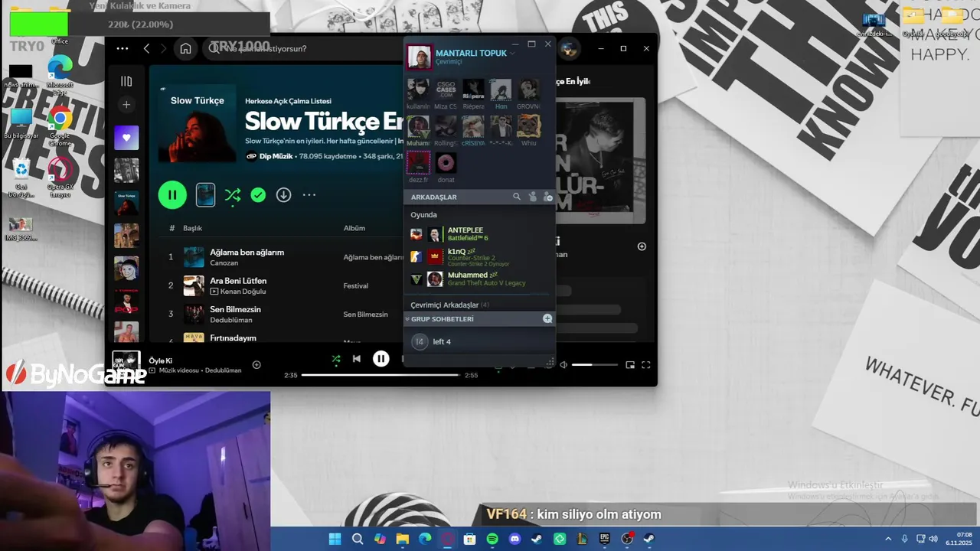Adjust Spotify volume slider

(x=594, y=365)
